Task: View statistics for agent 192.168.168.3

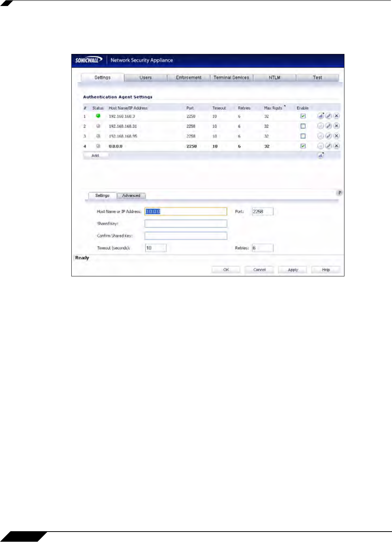Action: tap(320, 116)
